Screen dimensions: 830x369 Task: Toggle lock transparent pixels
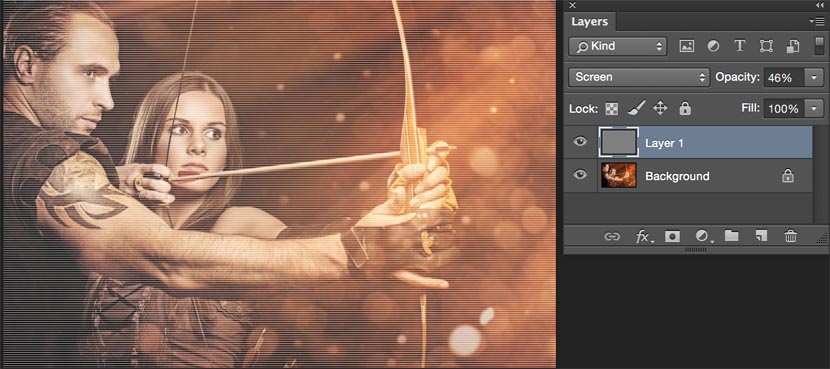pos(611,109)
